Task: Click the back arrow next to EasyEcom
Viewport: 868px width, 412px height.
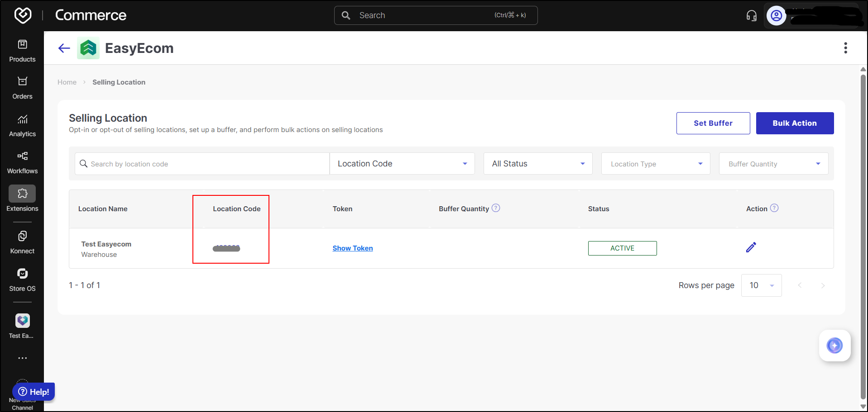Action: 64,48
